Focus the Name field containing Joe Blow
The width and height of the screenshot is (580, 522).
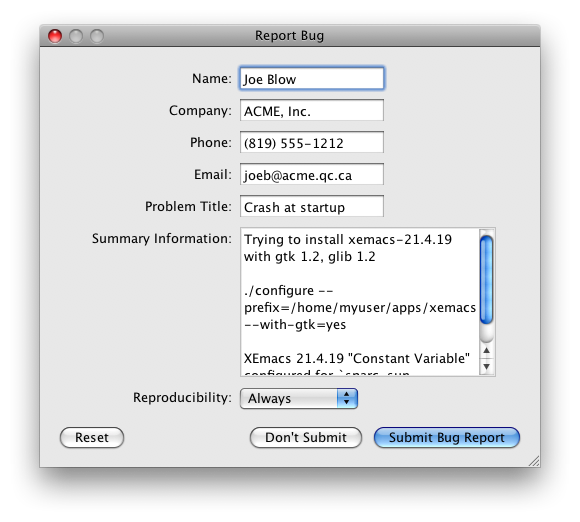(x=312, y=78)
